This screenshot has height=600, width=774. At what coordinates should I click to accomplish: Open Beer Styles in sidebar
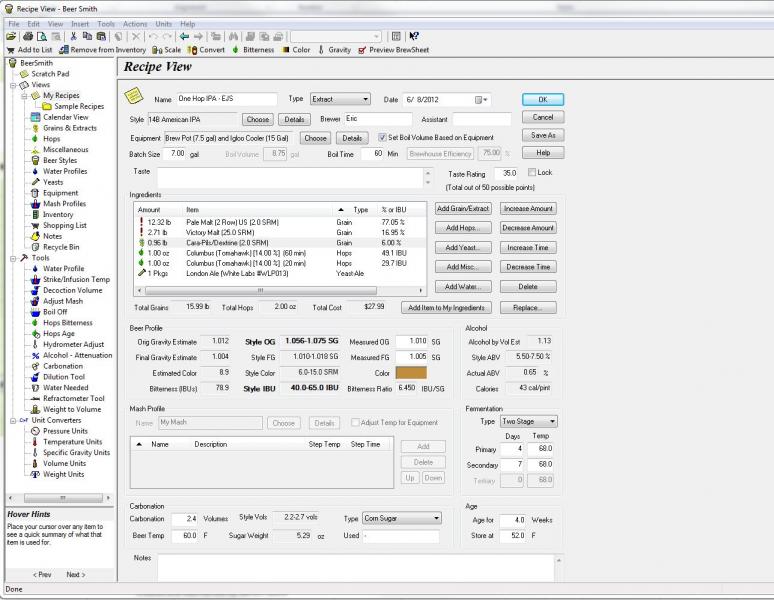[x=60, y=160]
